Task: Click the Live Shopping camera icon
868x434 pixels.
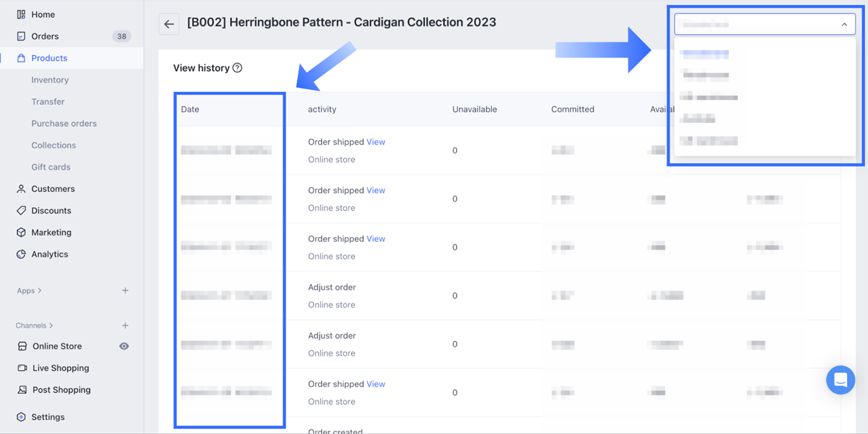Action: click(22, 368)
